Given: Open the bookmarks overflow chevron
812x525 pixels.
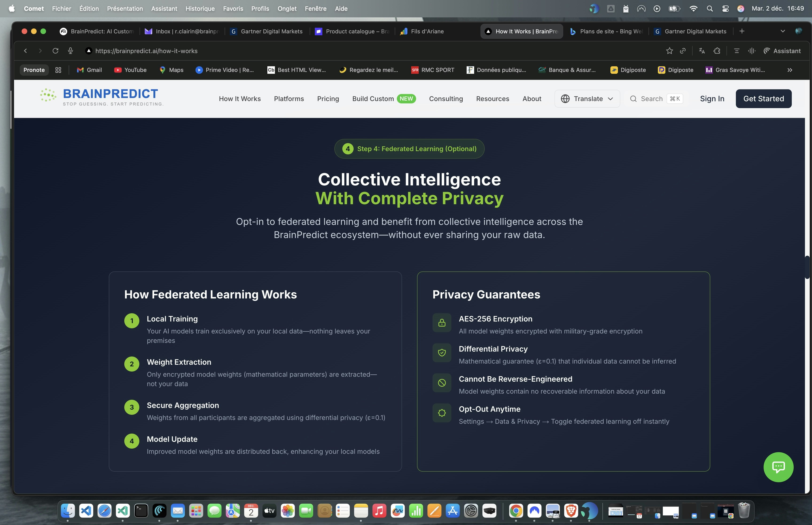Looking at the screenshot, I should click(x=789, y=70).
